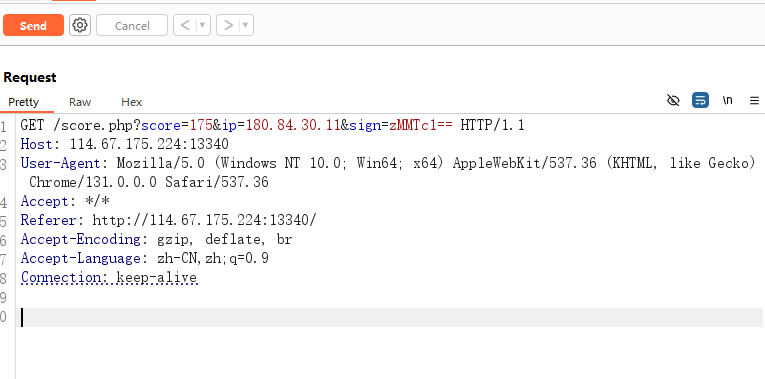
Task: Click the Accept header line
Action: pos(65,201)
